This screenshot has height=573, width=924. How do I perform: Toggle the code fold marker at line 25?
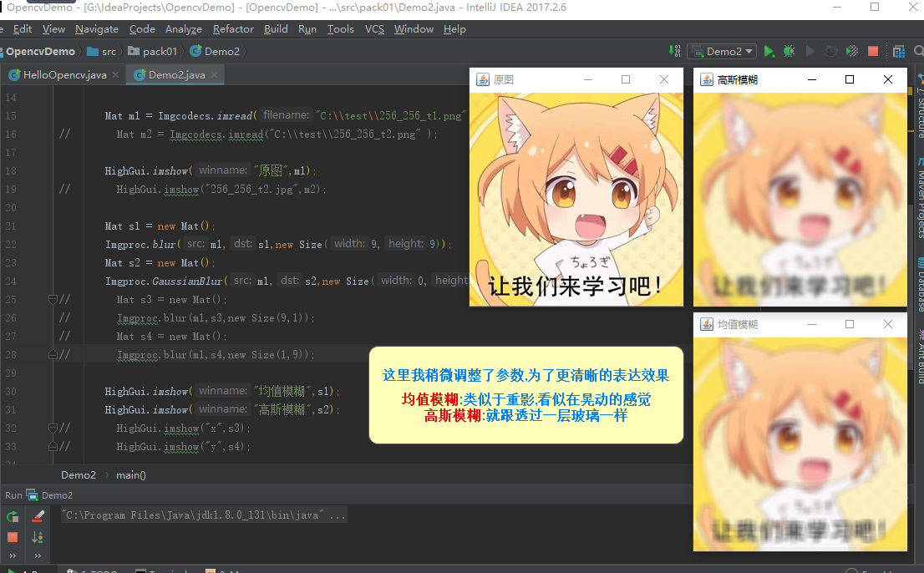(x=53, y=299)
